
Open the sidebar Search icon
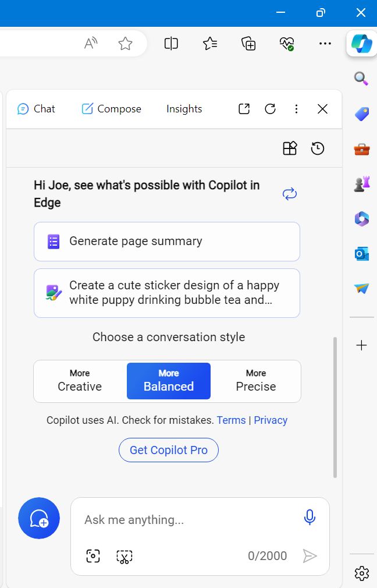pos(361,79)
